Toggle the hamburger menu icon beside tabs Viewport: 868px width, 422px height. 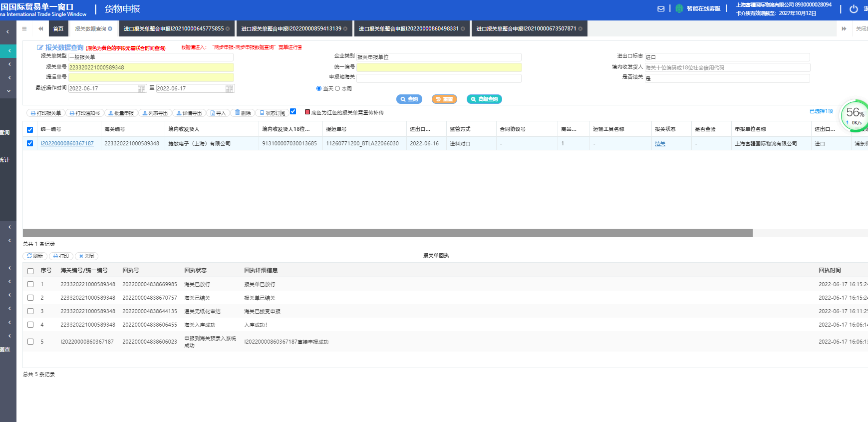coord(24,28)
